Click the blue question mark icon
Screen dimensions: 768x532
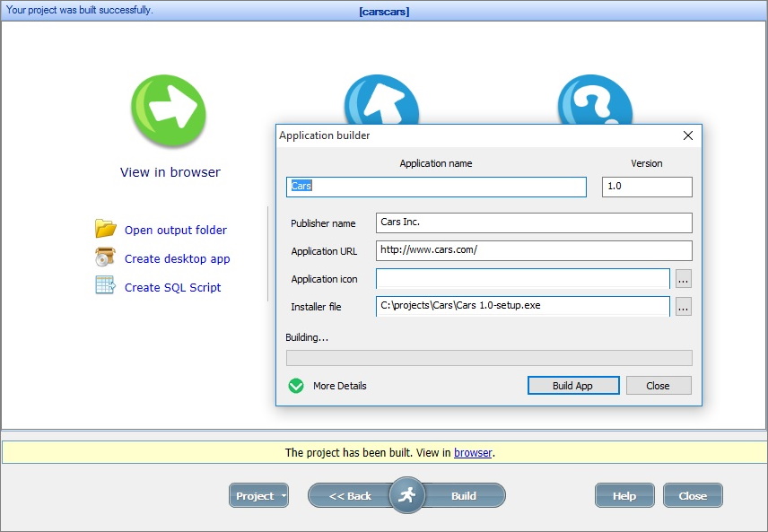[x=594, y=100]
